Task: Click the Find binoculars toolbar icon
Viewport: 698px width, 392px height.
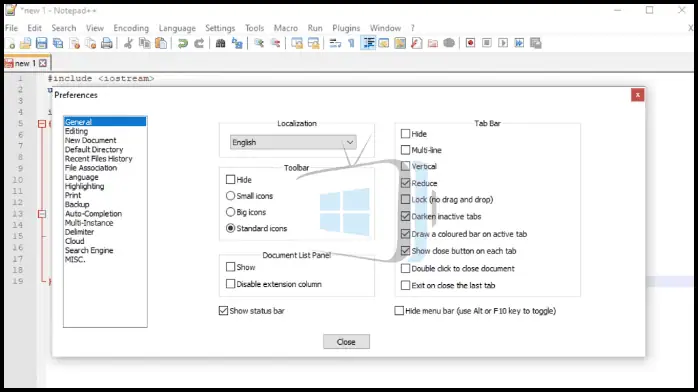Action: [x=220, y=43]
